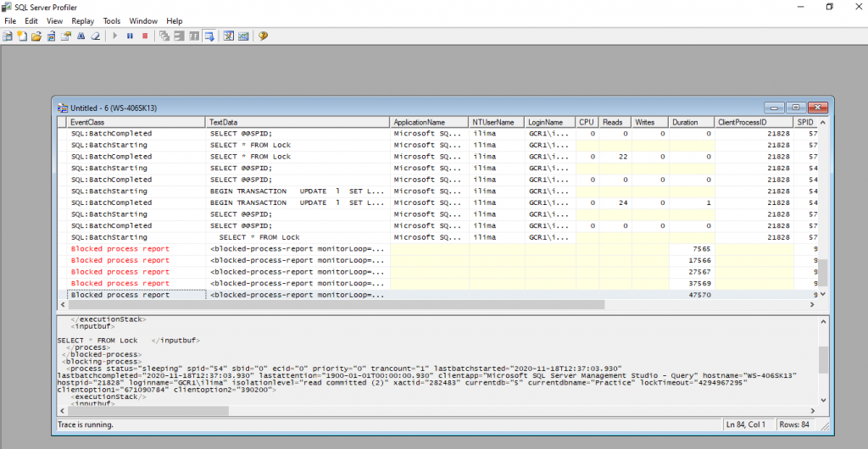Screen dimensions: 868x449
Task: Click the details pane vertical scrollbar thumb
Action: 823,360
